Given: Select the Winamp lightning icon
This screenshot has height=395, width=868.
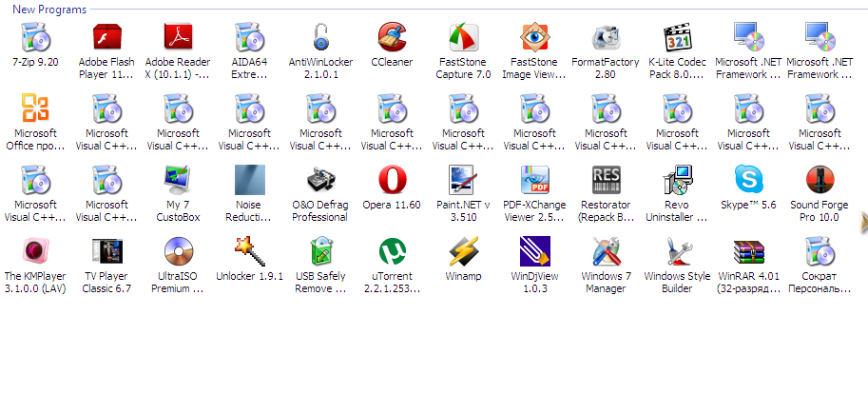Looking at the screenshot, I should coord(463,251).
